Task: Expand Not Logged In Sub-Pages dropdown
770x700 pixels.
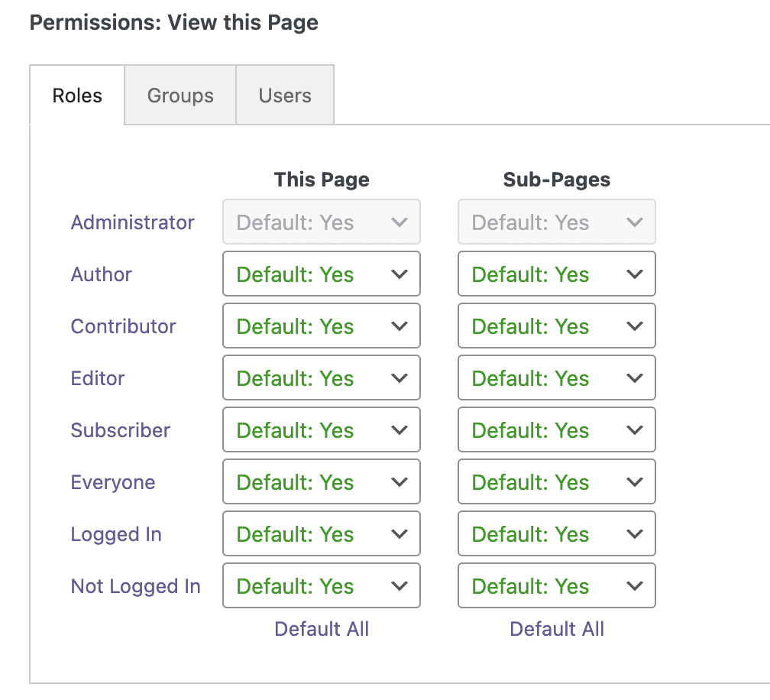Action: coord(556,586)
